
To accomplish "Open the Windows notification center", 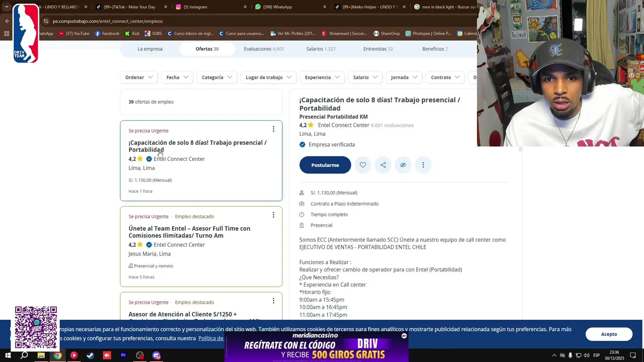I will [633, 355].
